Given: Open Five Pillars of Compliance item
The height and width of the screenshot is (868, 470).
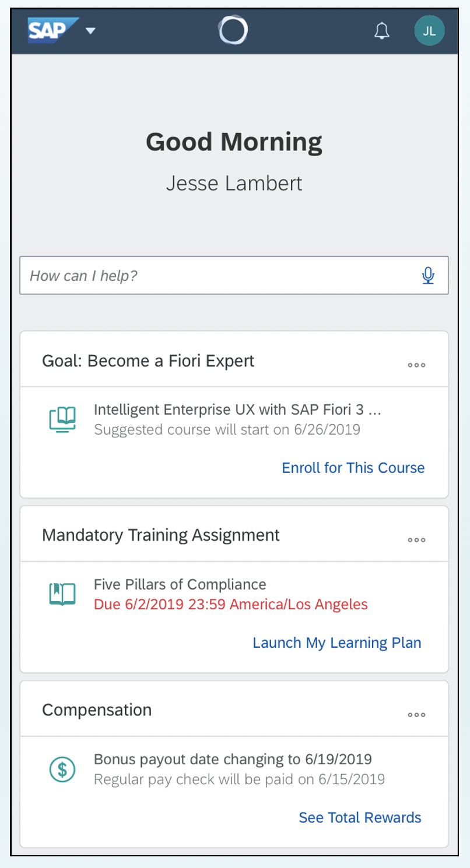Looking at the screenshot, I should 180,584.
